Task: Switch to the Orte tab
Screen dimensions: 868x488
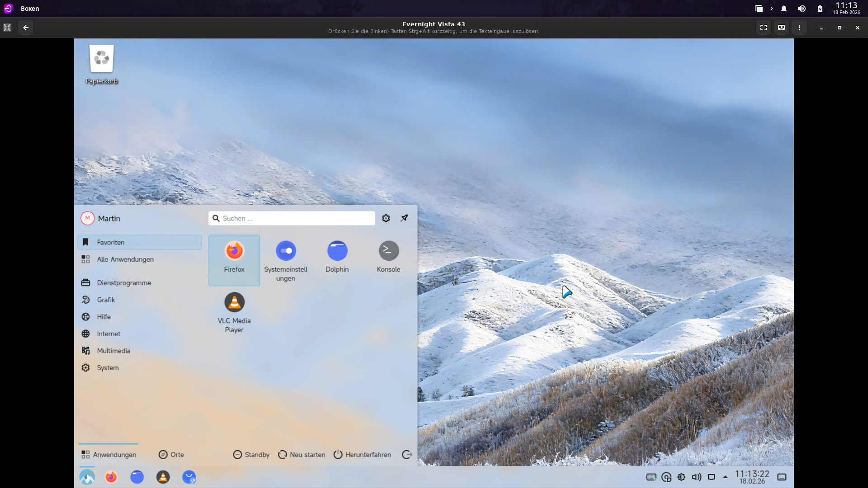Action: point(171,455)
